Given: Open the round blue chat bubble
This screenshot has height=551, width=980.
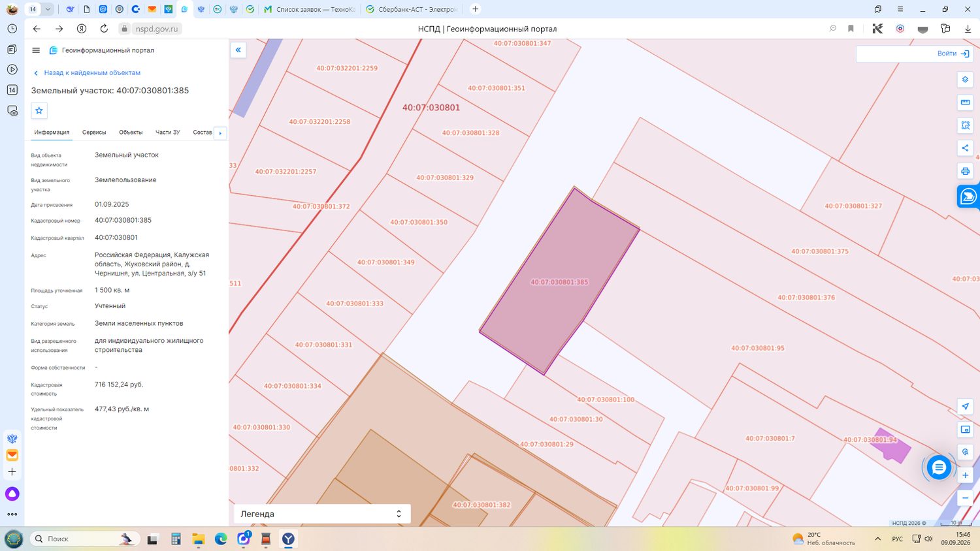Looking at the screenshot, I should point(939,467).
